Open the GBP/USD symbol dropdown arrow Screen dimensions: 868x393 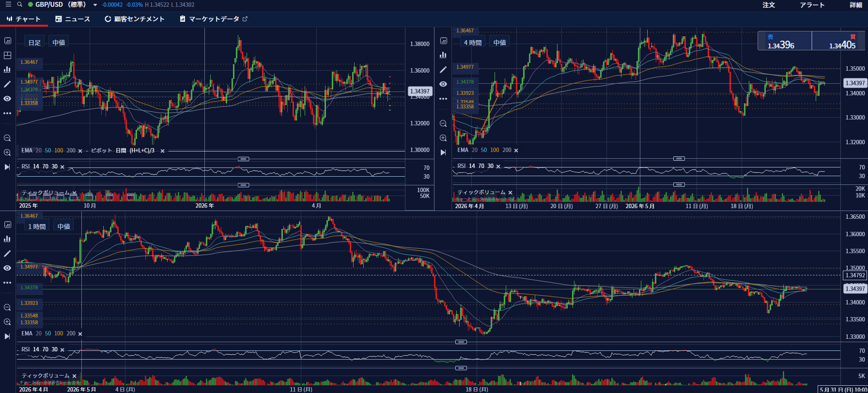(95, 5)
